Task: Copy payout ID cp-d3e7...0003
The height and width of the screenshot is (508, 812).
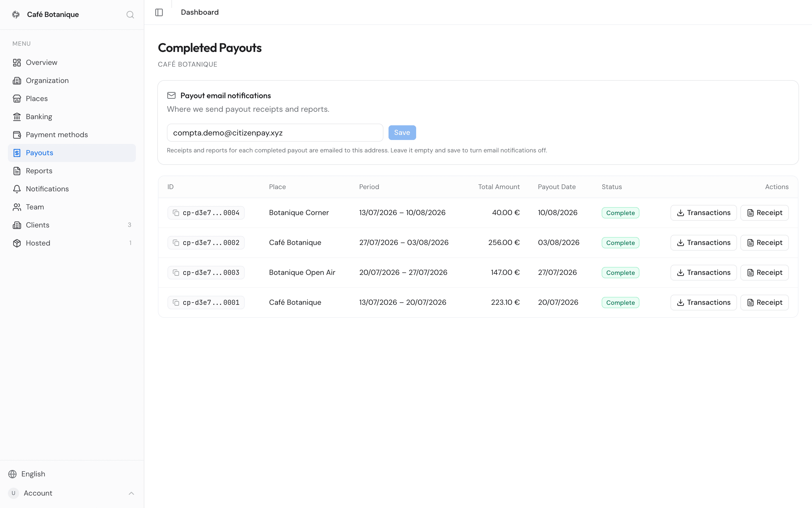Action: click(176, 272)
